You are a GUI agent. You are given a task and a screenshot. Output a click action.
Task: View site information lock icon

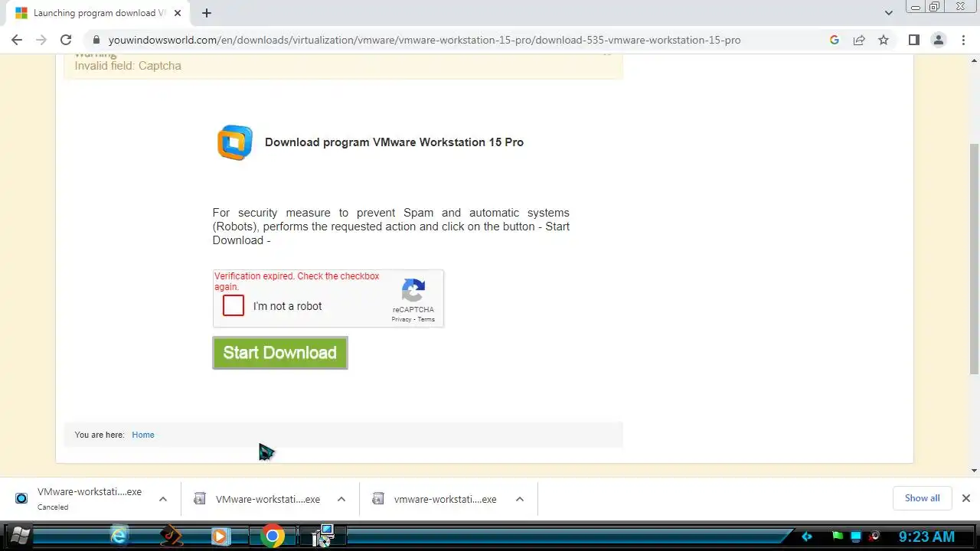pos(96,40)
